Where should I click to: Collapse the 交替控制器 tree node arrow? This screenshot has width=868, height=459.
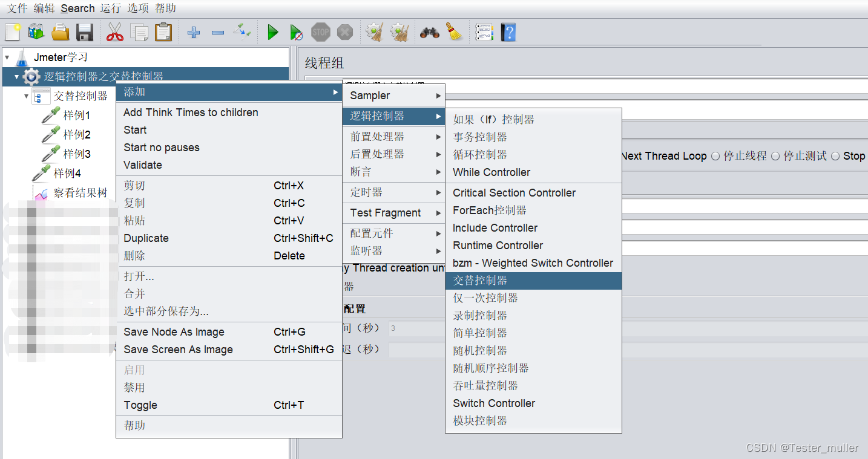[26, 96]
